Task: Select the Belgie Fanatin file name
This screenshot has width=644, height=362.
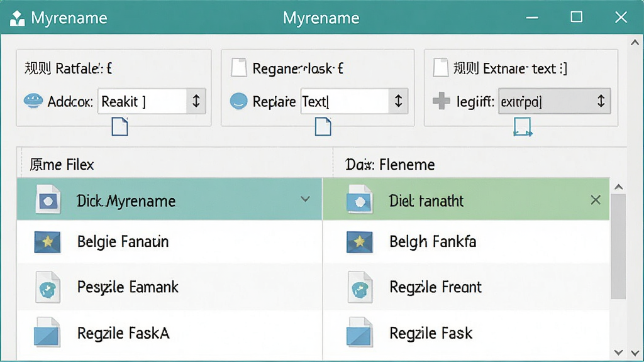Action: point(123,242)
